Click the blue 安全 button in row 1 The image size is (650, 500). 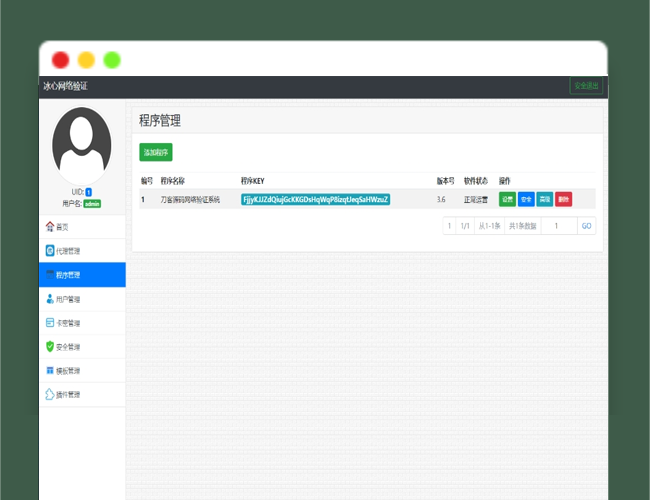pos(526,199)
